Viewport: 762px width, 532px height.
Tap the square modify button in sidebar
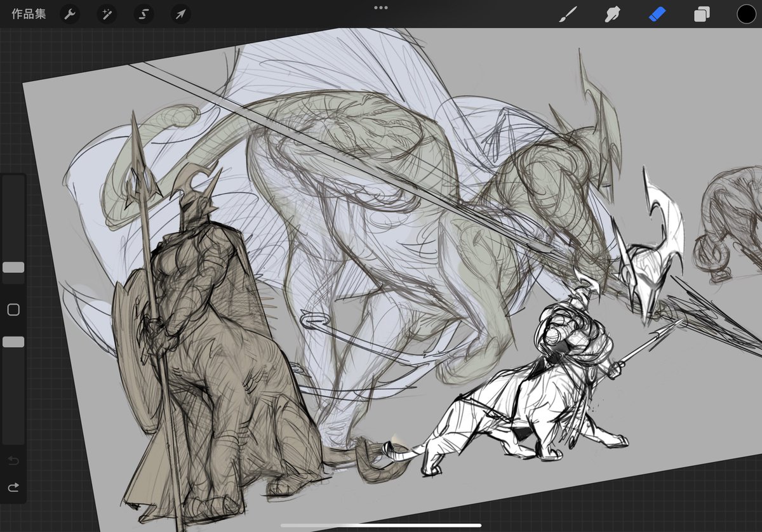click(x=13, y=310)
